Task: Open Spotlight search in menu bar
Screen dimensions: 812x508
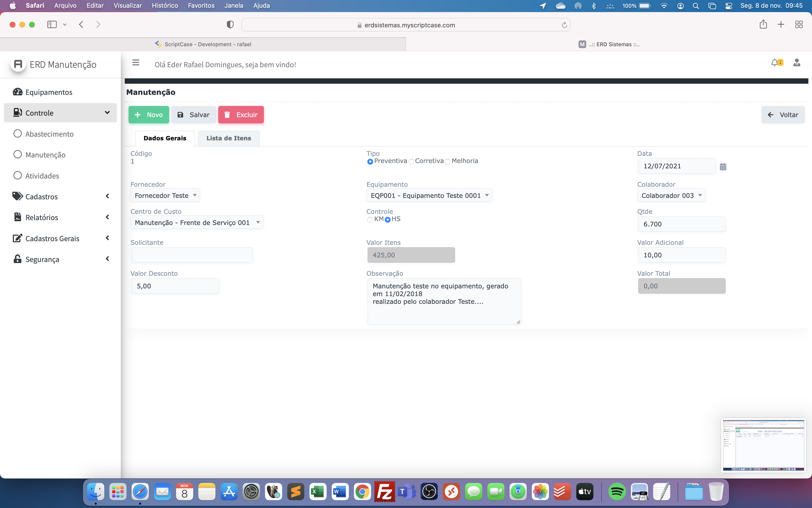Action: click(696, 6)
